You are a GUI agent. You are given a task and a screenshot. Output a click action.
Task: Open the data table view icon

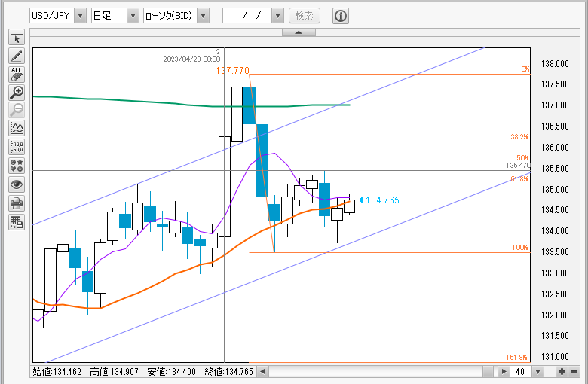(17, 222)
